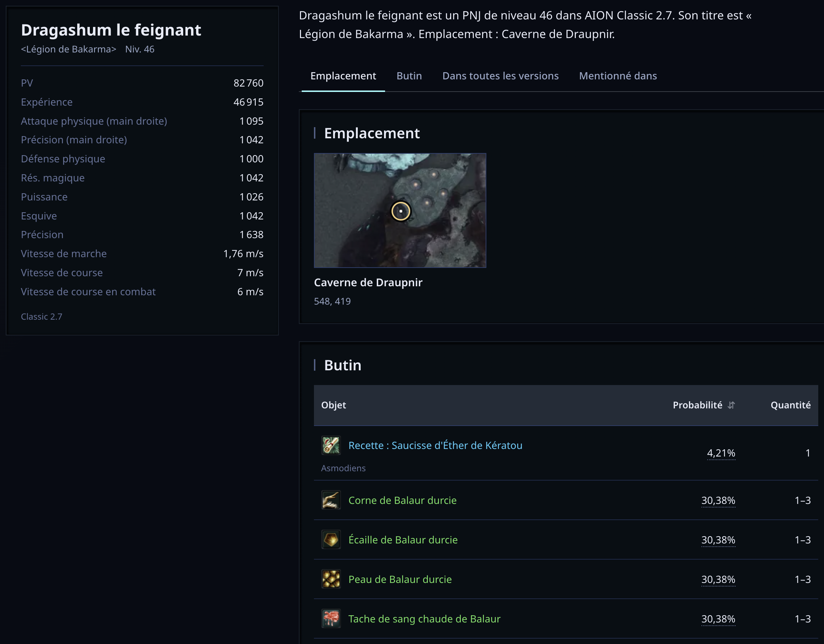
Task: Click the Puissance value 1 026
Action: (x=252, y=197)
